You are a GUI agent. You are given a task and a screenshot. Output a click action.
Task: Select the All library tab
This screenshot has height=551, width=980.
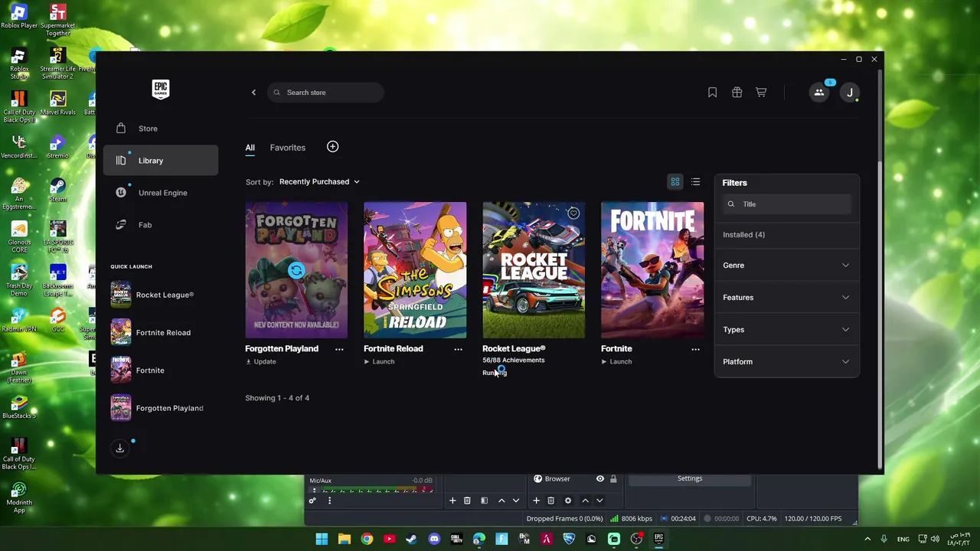click(250, 148)
